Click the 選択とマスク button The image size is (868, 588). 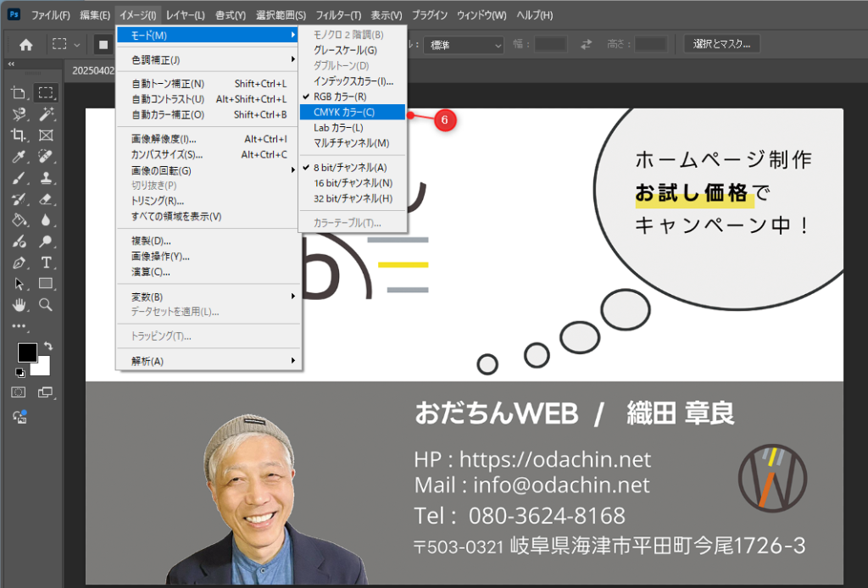click(721, 44)
